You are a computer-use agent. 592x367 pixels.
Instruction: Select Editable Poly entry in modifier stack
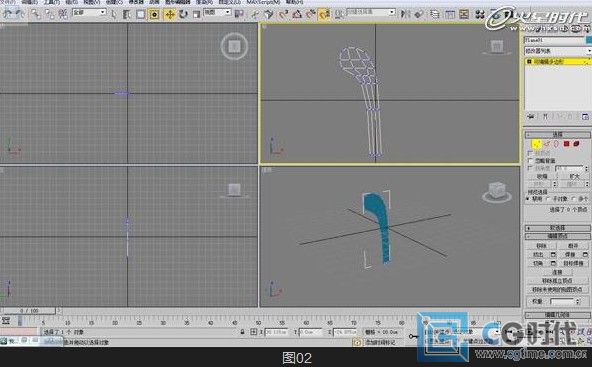coord(558,61)
